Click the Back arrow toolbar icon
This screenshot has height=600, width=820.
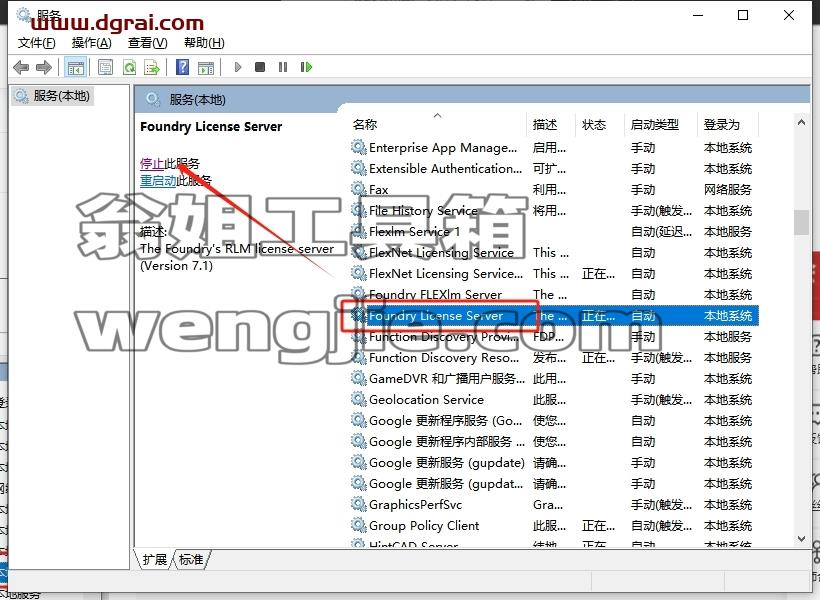21,67
